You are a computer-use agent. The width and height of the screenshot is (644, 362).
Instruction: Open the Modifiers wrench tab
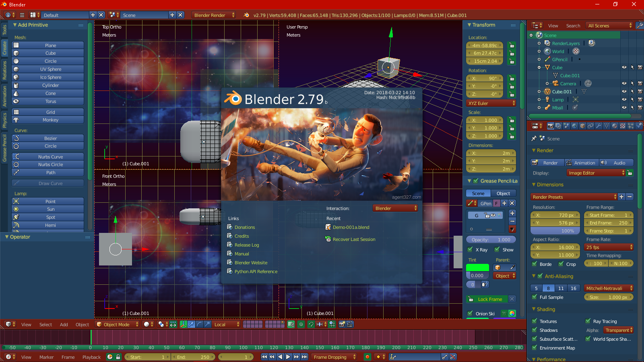tap(599, 126)
